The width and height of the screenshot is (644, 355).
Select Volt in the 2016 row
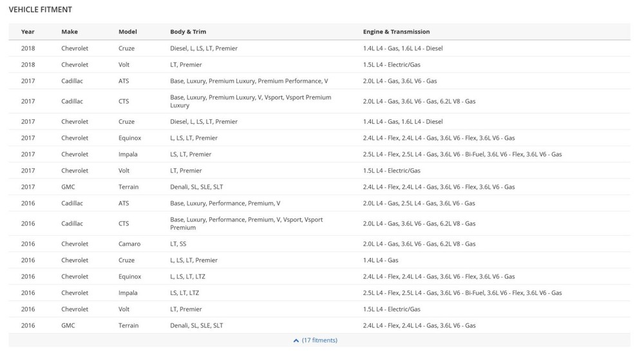(124, 309)
